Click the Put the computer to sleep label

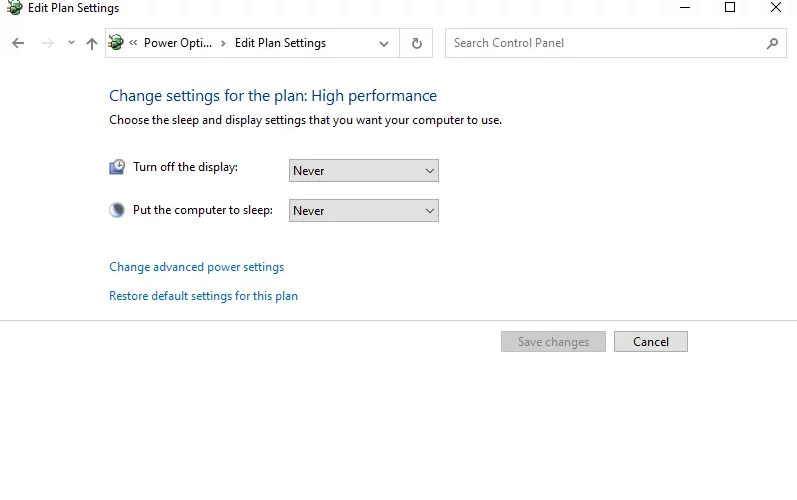pyautogui.click(x=203, y=210)
